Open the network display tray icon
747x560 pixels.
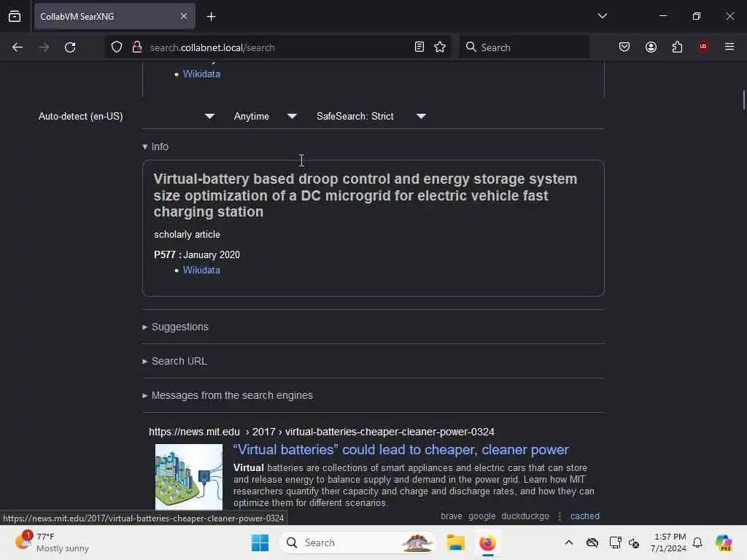tap(614, 542)
